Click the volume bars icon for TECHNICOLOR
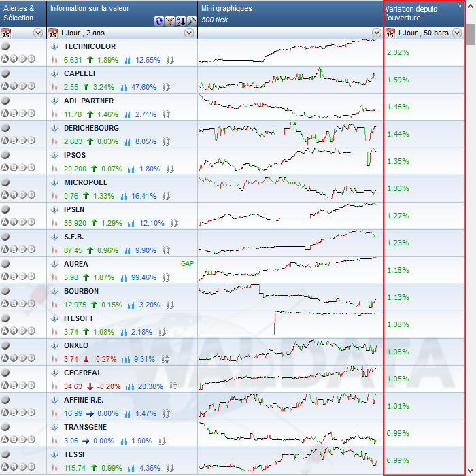476x476 pixels. coord(128,60)
